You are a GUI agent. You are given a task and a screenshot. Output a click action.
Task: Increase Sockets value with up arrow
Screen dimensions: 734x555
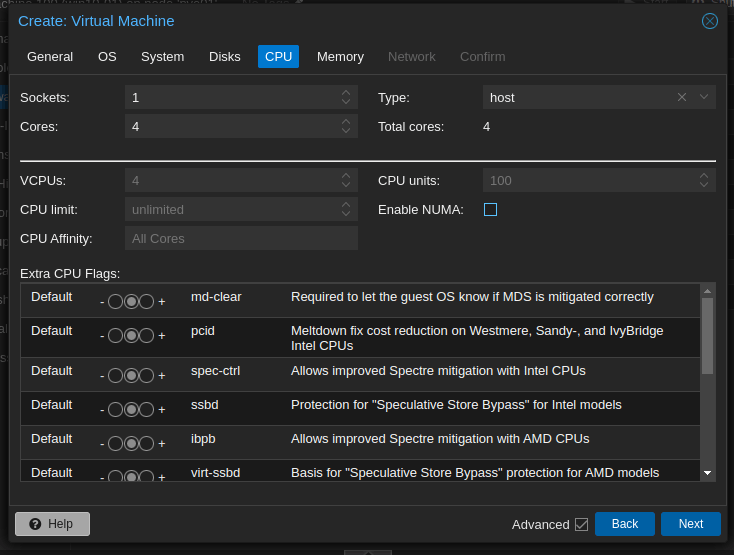[x=346, y=93]
